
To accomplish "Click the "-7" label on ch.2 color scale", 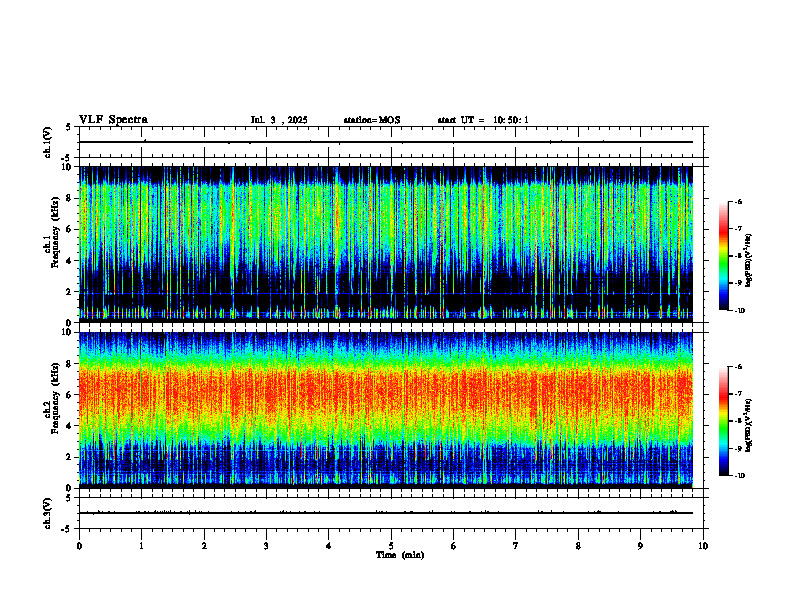I will tap(738, 394).
